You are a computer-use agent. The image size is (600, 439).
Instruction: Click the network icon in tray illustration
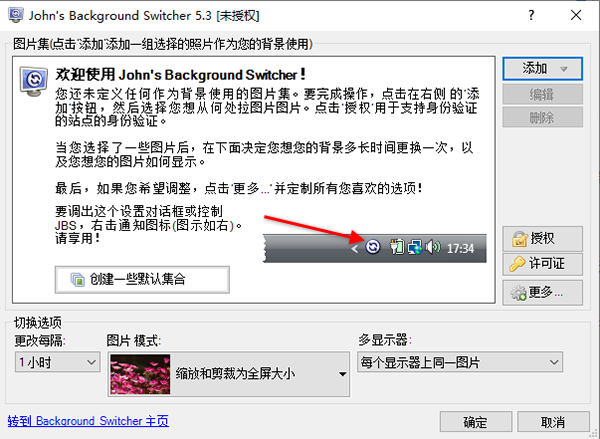(x=415, y=248)
